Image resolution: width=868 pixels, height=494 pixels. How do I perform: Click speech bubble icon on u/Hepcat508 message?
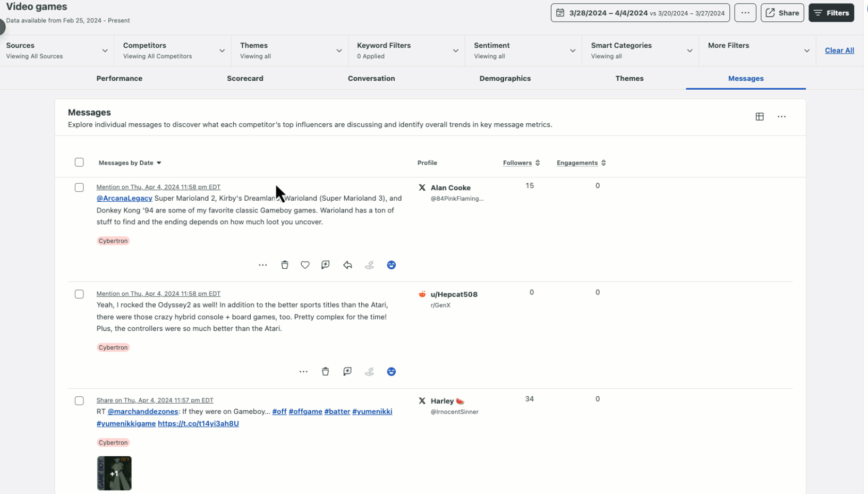tap(347, 372)
